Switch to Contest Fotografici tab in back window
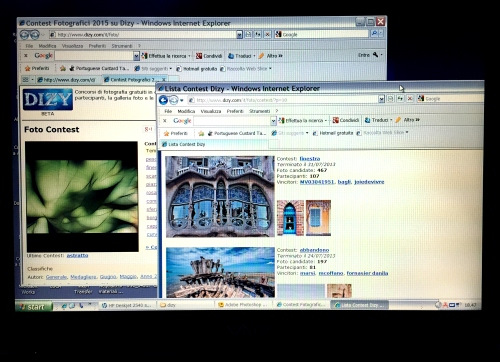 click(132, 80)
